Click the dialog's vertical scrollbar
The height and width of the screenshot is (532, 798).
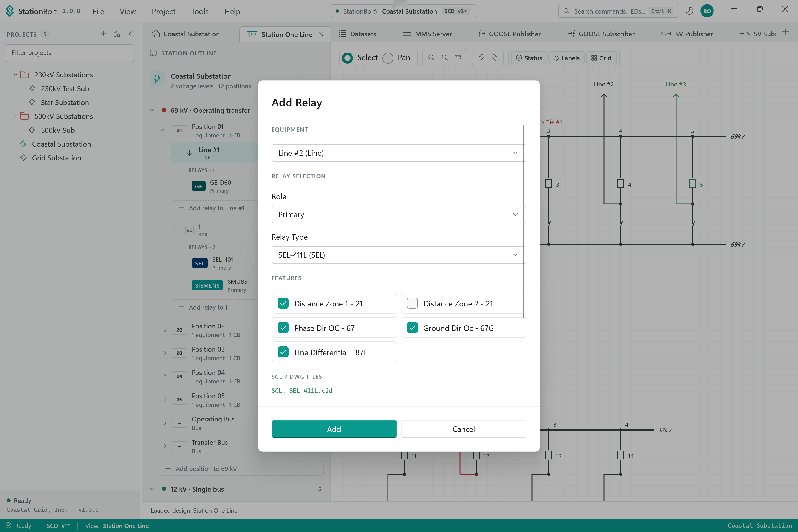pos(523,222)
